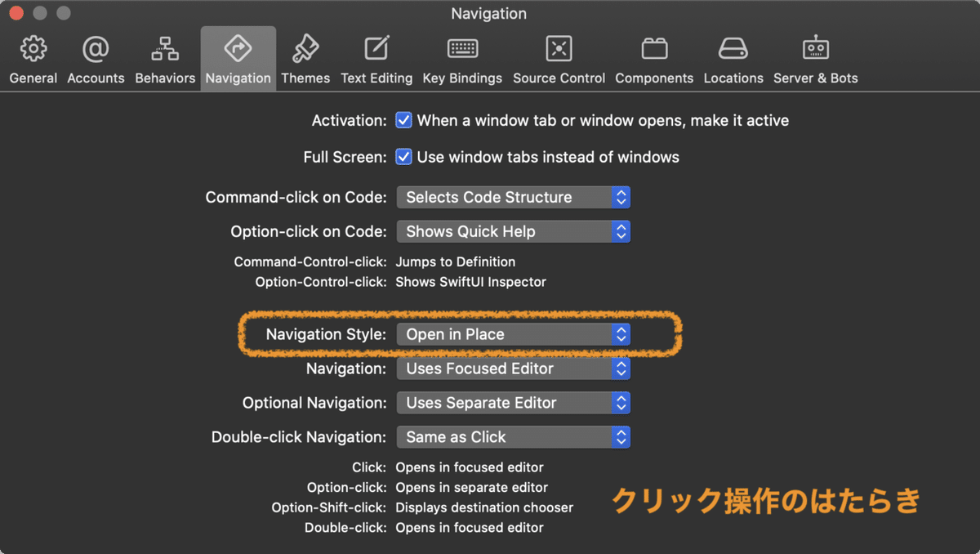Click the "Opens in separate editor" text
Image resolution: width=980 pixels, height=554 pixels.
(x=471, y=488)
